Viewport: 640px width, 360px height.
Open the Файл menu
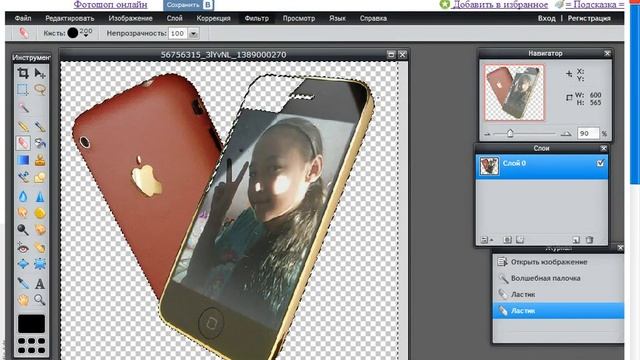(23, 18)
